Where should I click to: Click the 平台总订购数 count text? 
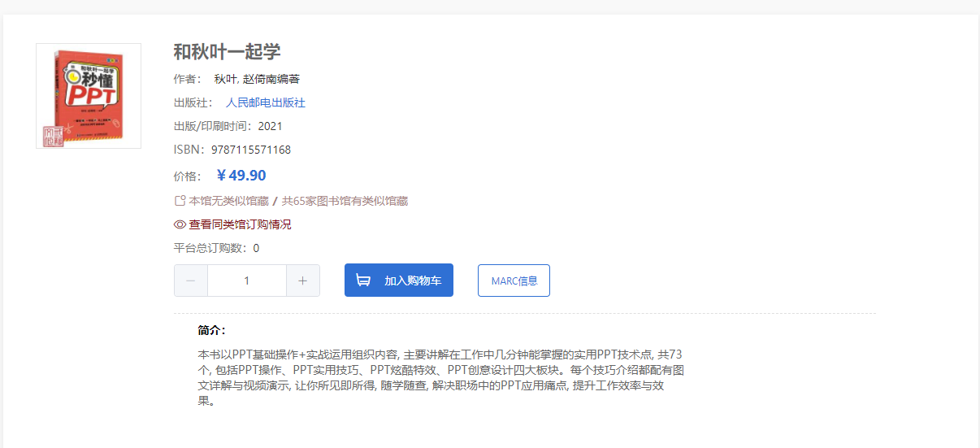216,248
